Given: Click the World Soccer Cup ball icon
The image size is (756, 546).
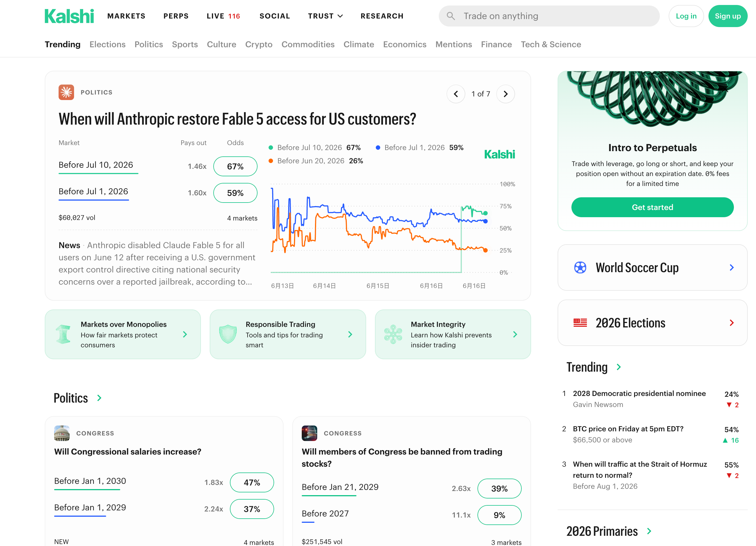Looking at the screenshot, I should [x=580, y=267].
